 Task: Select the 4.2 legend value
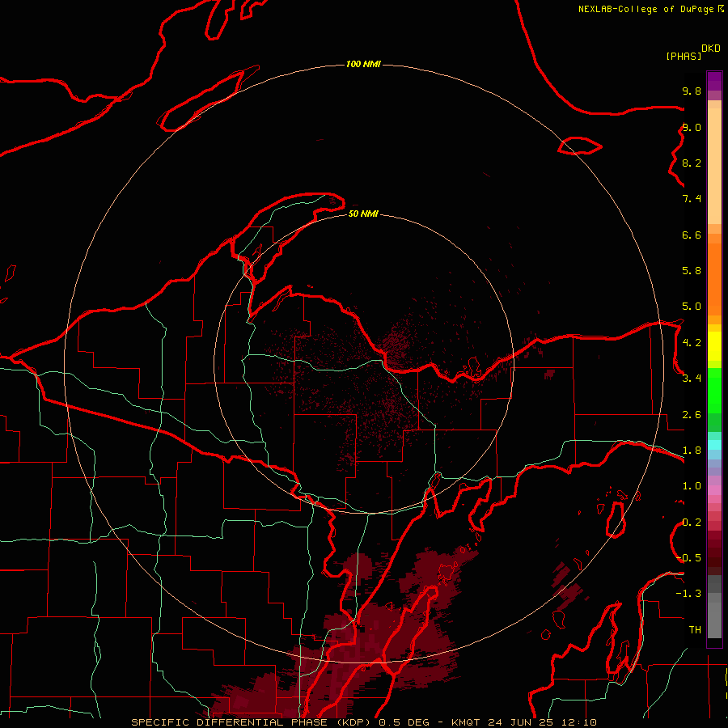692,343
